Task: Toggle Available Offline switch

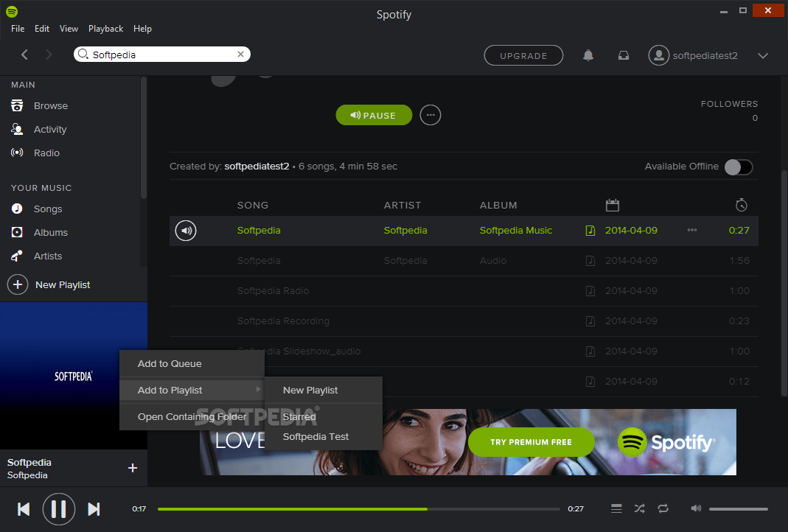Action: pyautogui.click(x=739, y=167)
